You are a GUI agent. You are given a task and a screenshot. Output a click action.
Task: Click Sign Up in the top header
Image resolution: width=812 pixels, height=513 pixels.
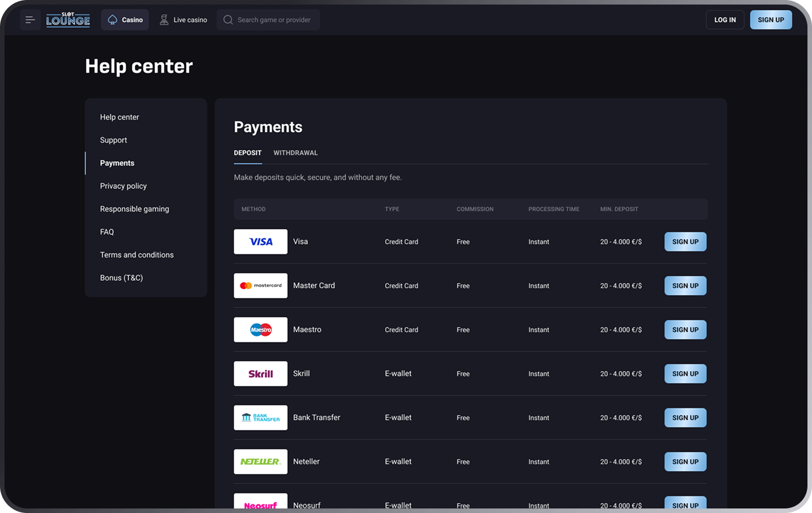pos(771,20)
